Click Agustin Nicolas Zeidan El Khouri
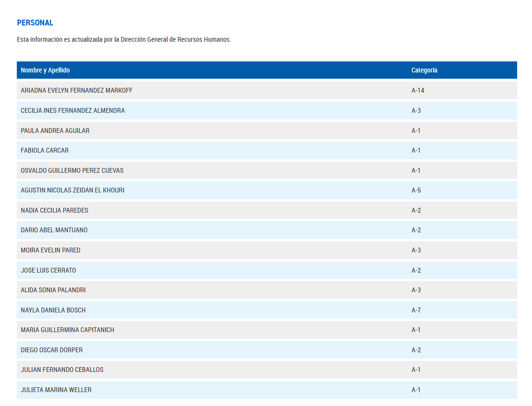Viewport: 532px width, 406px height. (x=72, y=190)
